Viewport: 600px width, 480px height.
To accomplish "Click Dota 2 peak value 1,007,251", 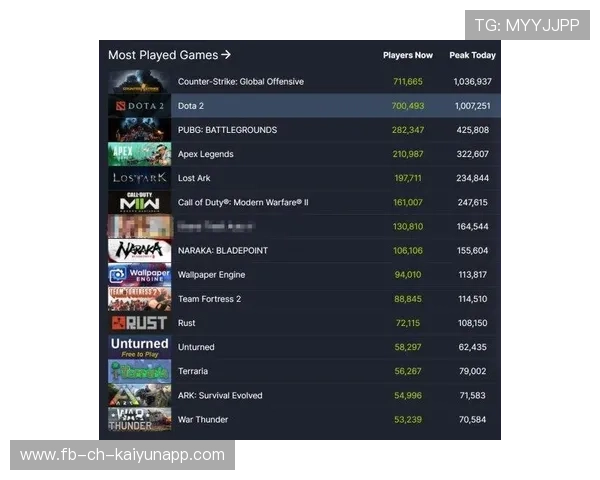I will (x=473, y=106).
